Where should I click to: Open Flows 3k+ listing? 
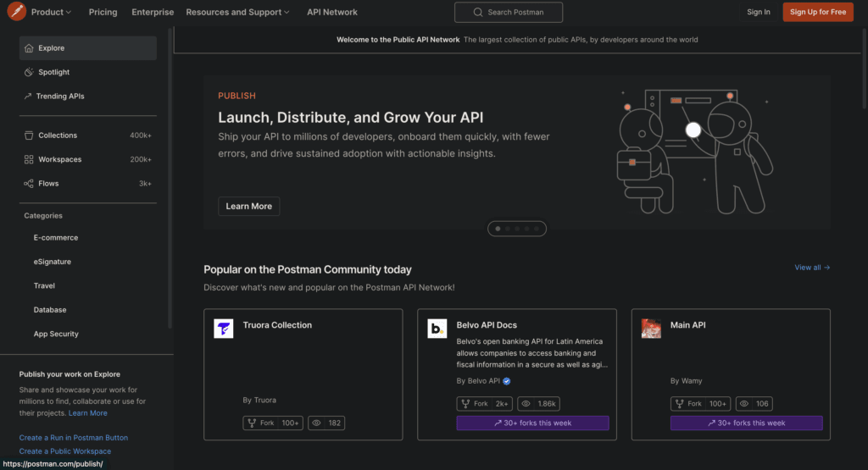click(88, 183)
